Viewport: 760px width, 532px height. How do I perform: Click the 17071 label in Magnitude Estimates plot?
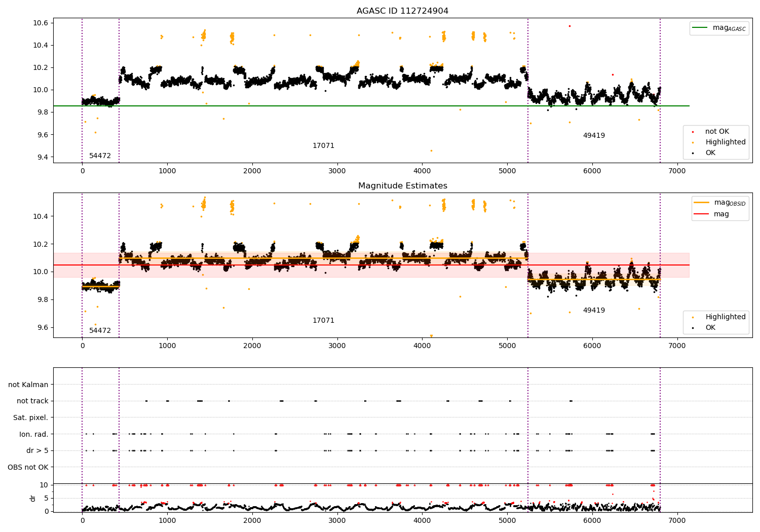pos(323,321)
